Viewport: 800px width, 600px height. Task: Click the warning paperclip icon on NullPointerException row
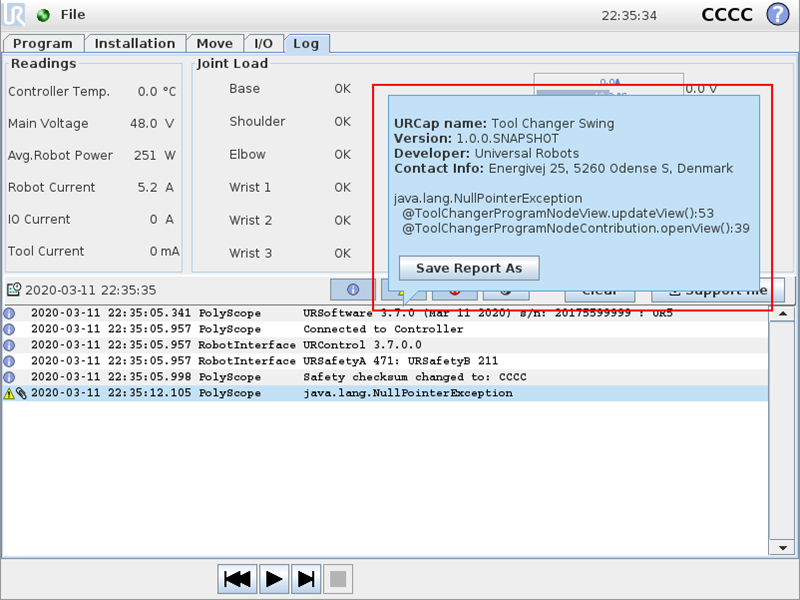(x=14, y=393)
